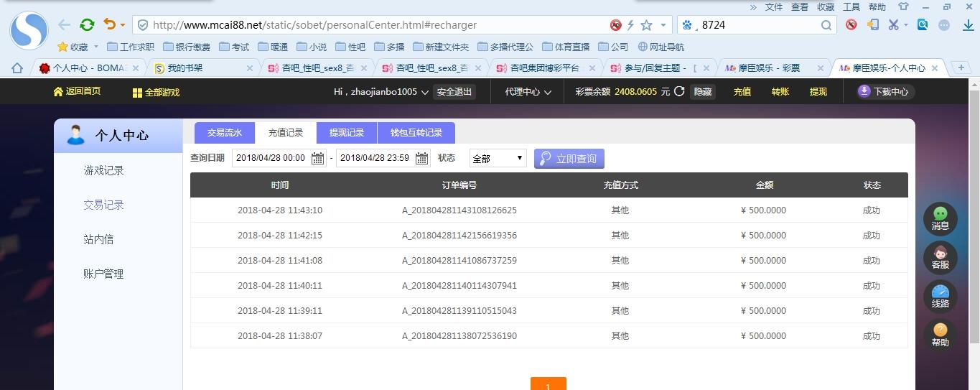Click the 线路 line speed icon
This screenshot has height=390, width=980.
click(x=940, y=296)
